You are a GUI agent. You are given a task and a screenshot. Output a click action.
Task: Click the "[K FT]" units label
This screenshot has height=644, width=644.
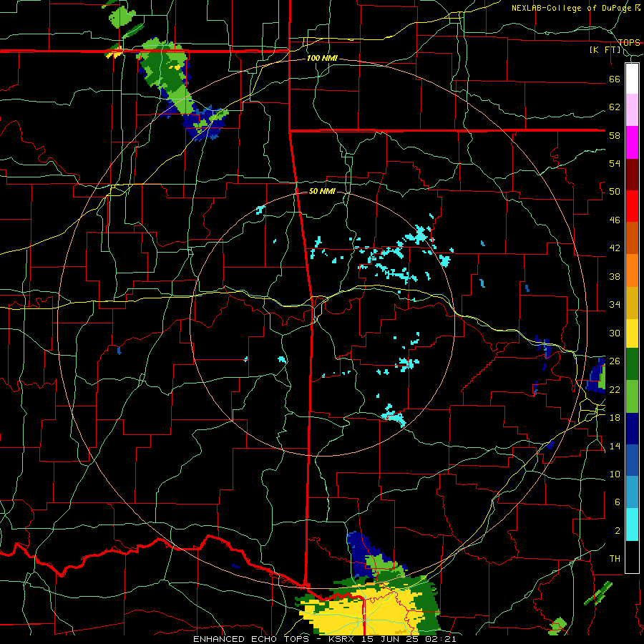click(605, 50)
